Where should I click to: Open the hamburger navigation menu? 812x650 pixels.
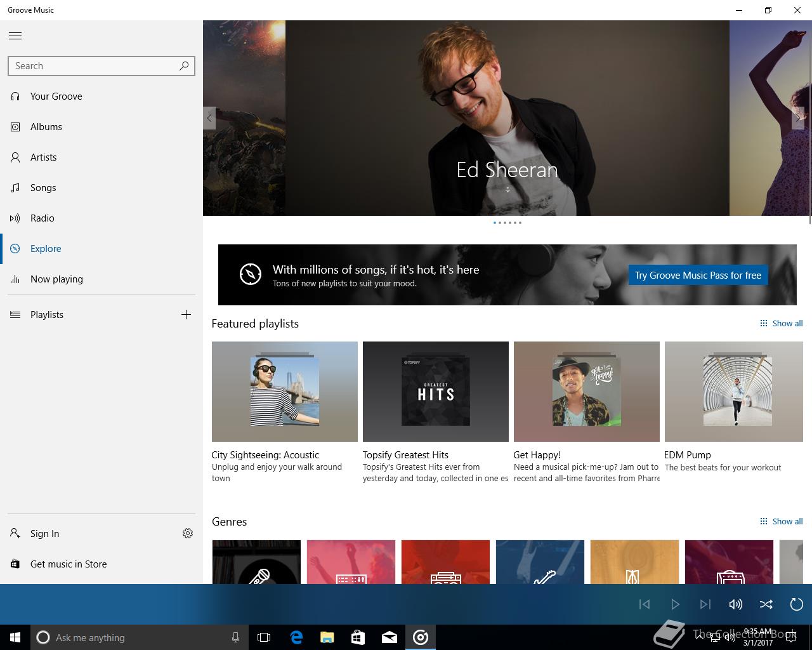coord(15,36)
